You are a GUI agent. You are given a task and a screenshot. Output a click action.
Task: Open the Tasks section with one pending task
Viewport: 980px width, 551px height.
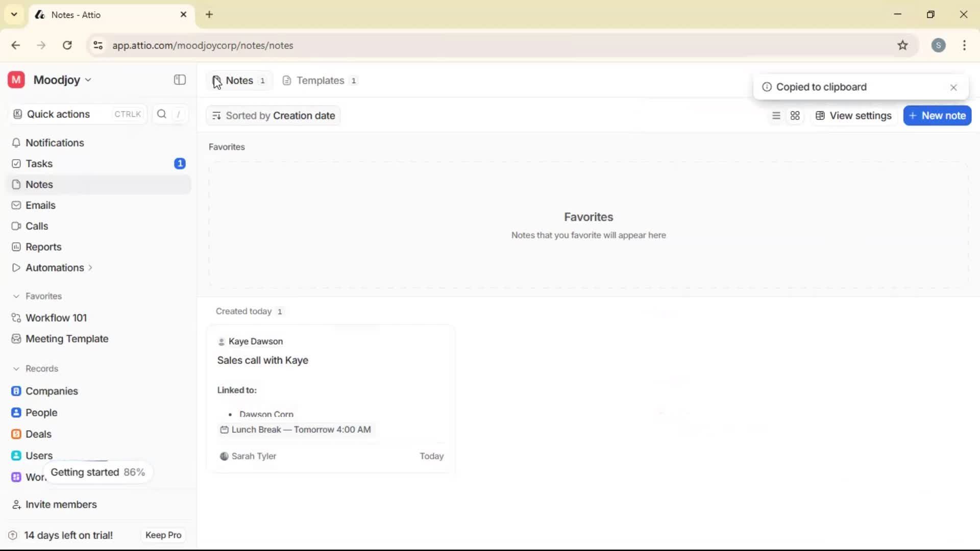click(39, 164)
